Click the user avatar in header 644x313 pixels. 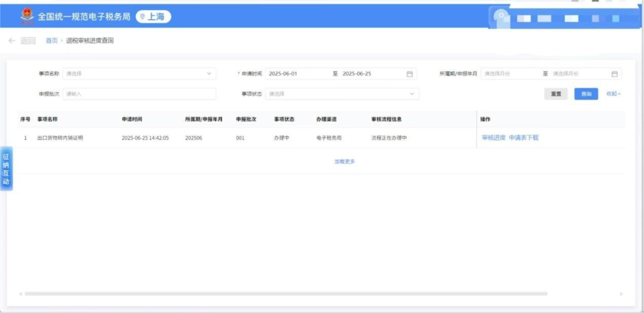click(503, 17)
